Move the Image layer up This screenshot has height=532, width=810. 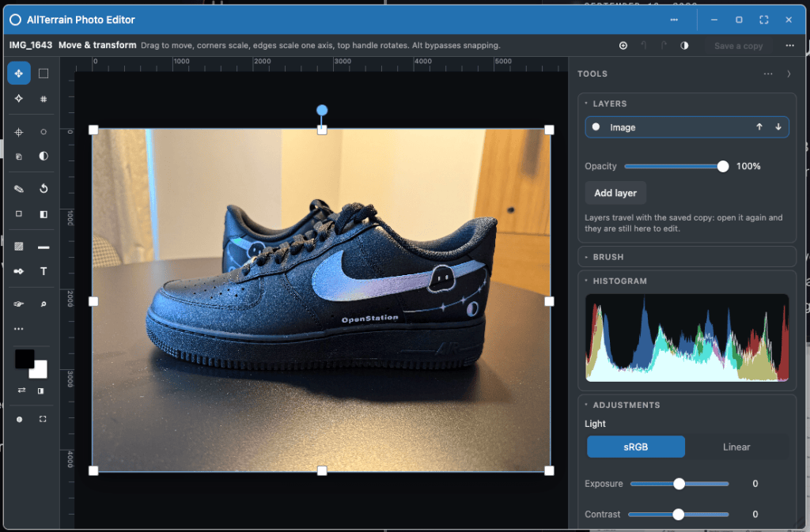pos(759,127)
